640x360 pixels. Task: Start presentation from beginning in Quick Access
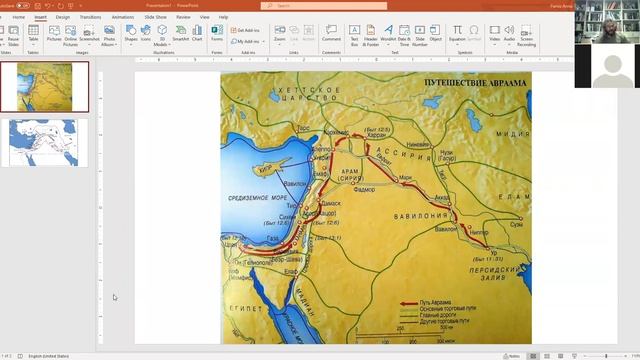point(71,6)
